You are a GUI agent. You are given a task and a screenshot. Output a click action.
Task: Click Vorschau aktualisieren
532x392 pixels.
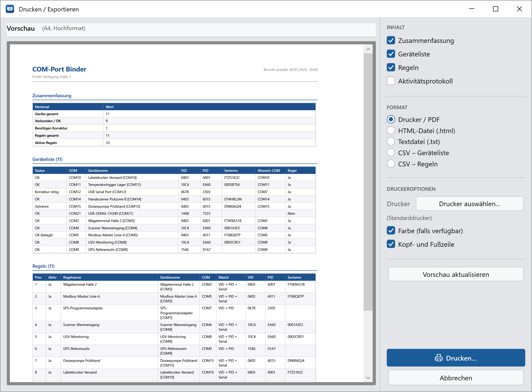(x=456, y=274)
